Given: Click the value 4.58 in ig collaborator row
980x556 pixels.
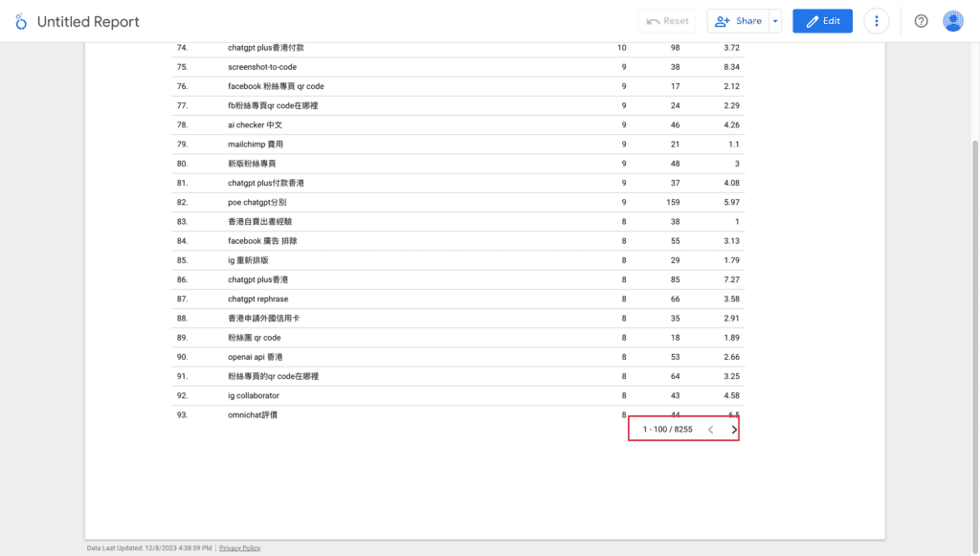Looking at the screenshot, I should (731, 396).
